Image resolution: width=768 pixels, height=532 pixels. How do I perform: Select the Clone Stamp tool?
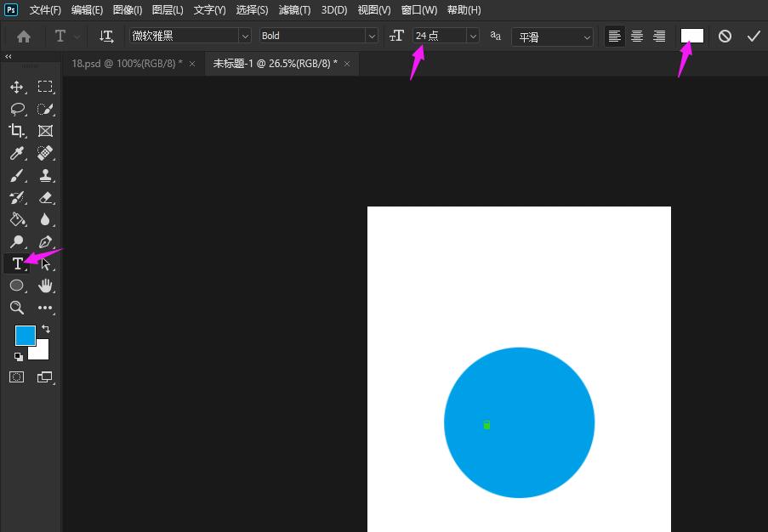tap(46, 175)
